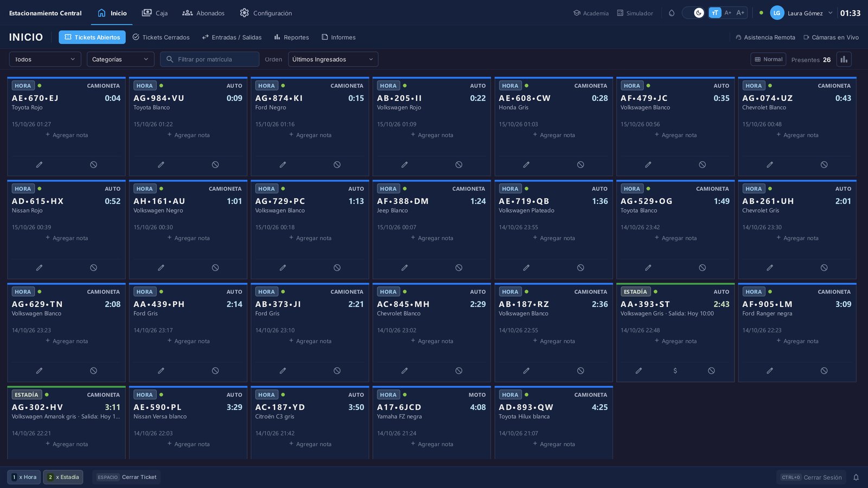Click pencil icon on ticket AG•629•TN

(x=39, y=371)
